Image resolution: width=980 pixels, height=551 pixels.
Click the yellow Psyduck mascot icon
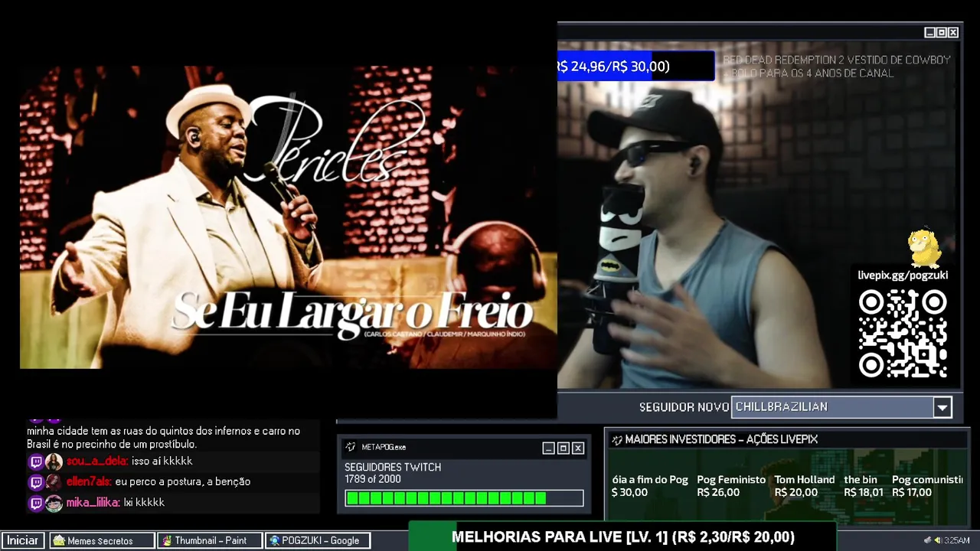pos(924,248)
